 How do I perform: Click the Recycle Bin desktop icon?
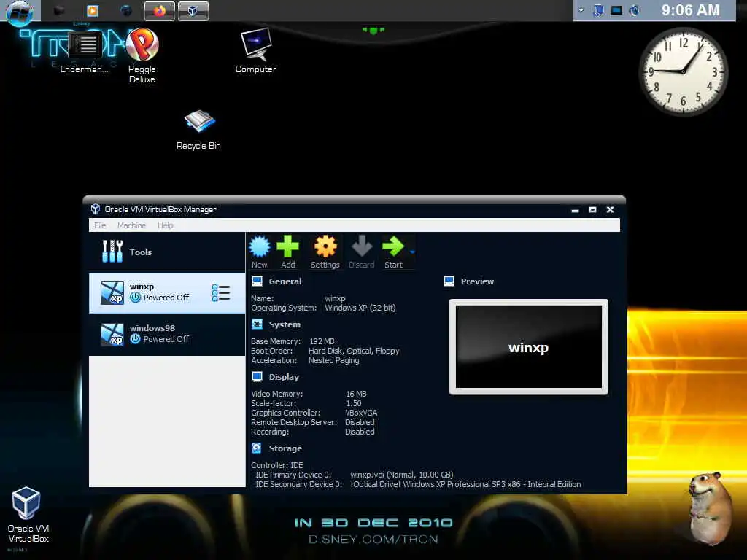(199, 130)
